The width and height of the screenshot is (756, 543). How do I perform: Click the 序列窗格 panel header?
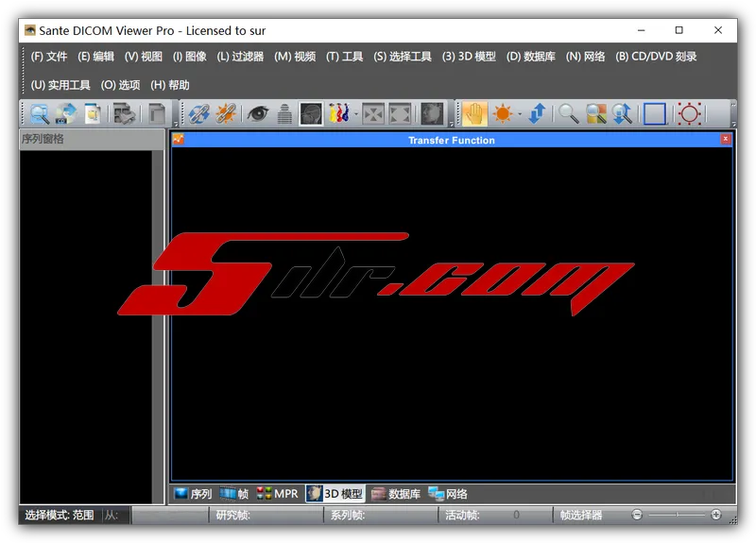pos(92,139)
